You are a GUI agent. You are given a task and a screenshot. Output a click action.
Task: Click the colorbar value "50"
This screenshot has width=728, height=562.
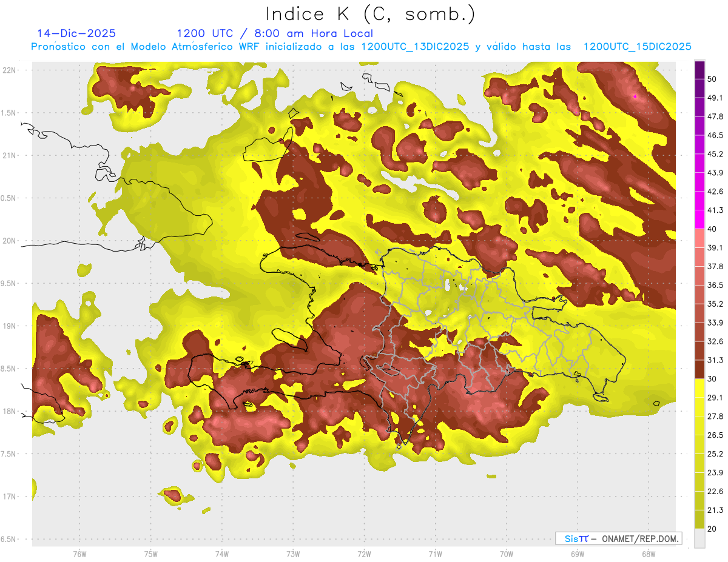[x=712, y=79]
